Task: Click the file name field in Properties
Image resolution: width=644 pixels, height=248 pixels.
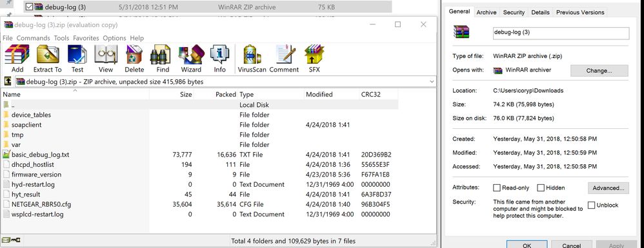Action: click(561, 33)
